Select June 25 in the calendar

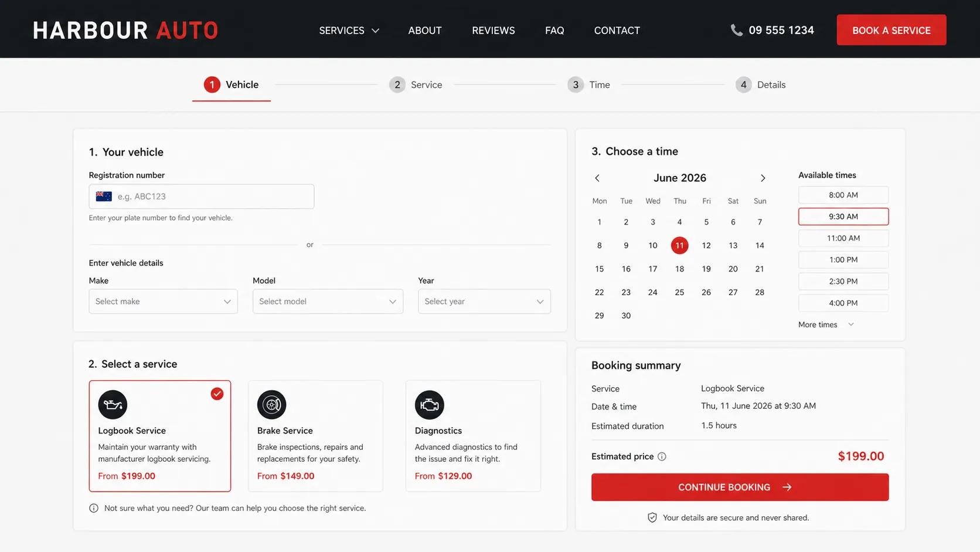tap(679, 292)
